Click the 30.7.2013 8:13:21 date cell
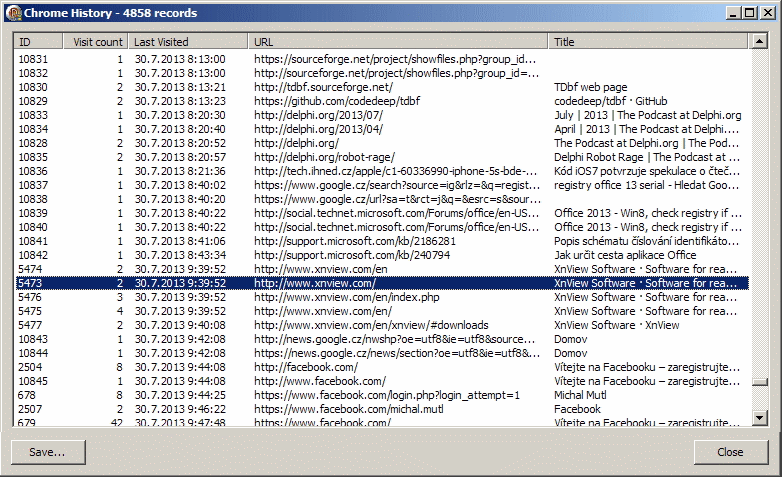 coord(180,87)
